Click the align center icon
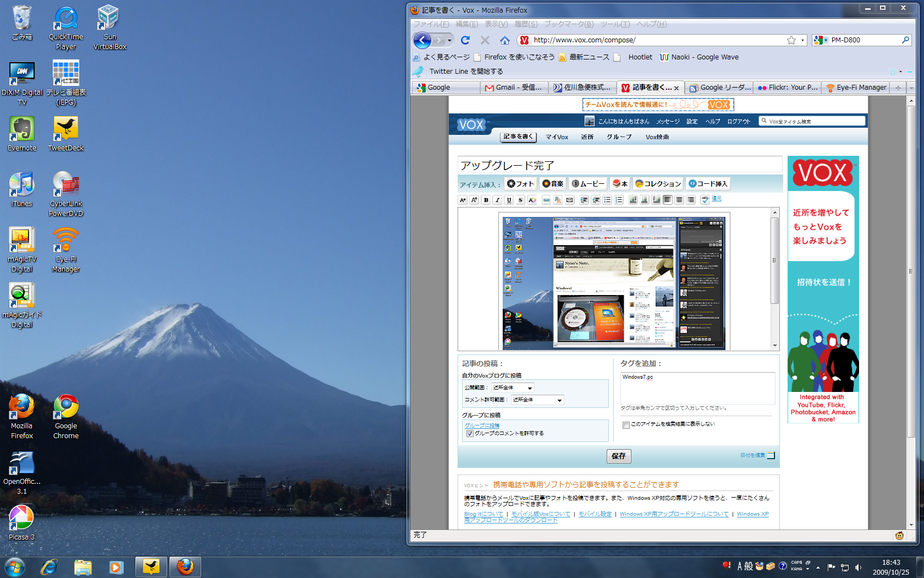 [x=679, y=200]
